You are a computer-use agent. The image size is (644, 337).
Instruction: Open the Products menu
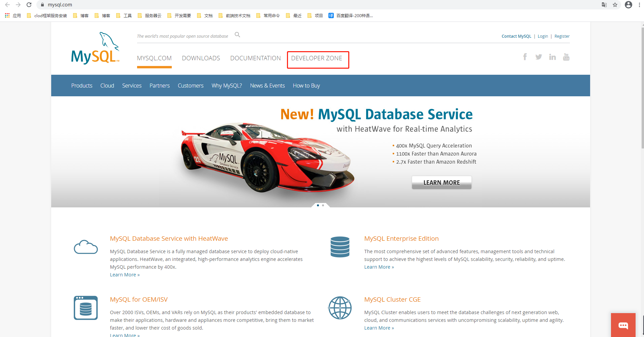click(x=82, y=86)
